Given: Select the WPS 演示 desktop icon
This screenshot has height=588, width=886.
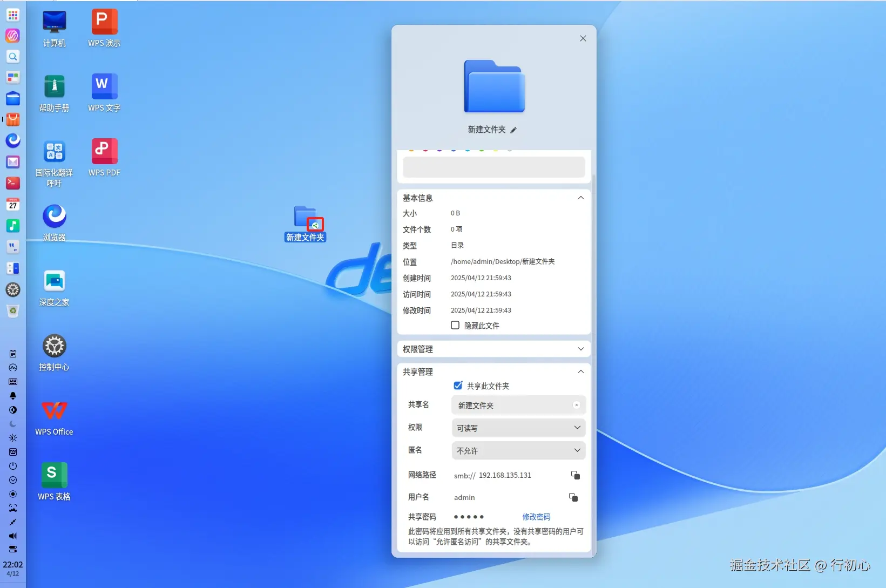Looking at the screenshot, I should click(x=104, y=29).
